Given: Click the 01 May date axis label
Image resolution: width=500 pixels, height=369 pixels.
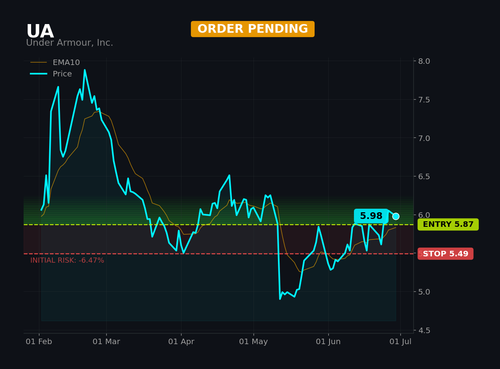Looking at the screenshot, I should 253,342.
